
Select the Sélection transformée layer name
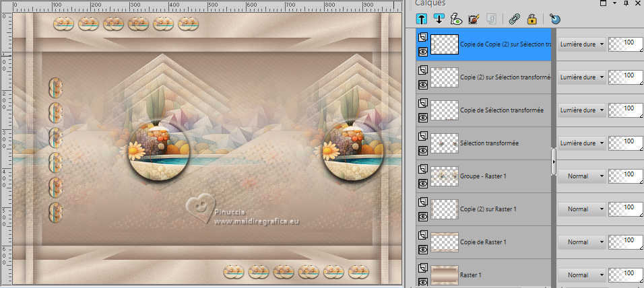[x=489, y=143]
